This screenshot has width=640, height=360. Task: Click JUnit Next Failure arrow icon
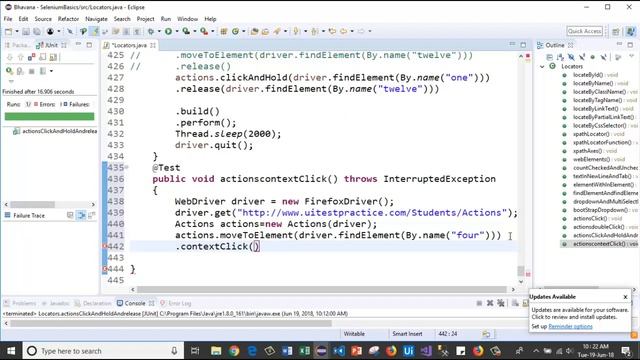pos(10,58)
